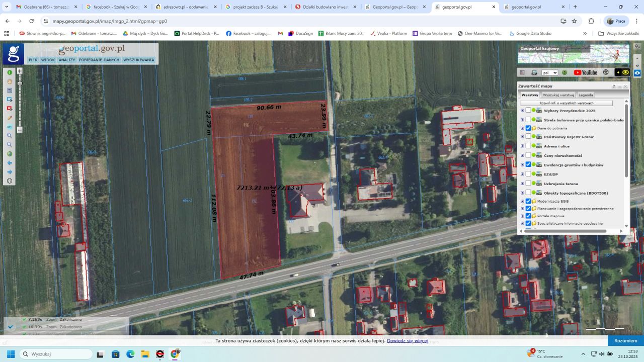644x362 pixels.
Task: Enable Adresy i ulice layer checkbox
Action: (x=528, y=146)
